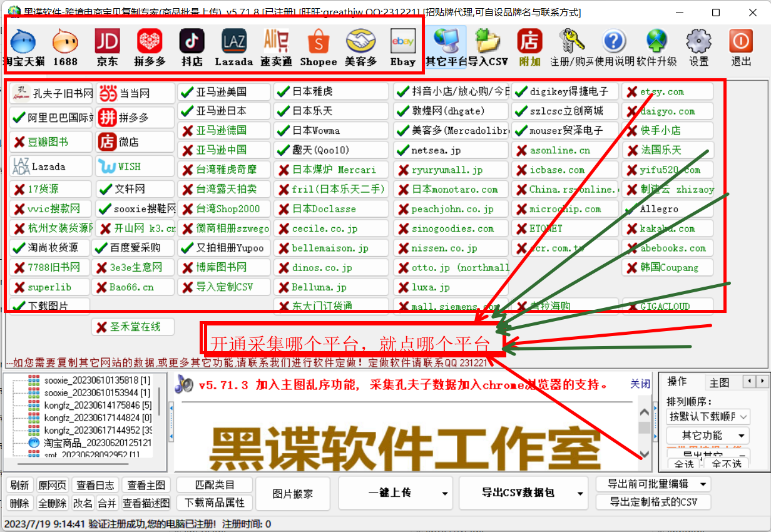Click the tab strip's right scroll arrow
771x532 pixels.
pos(762,381)
